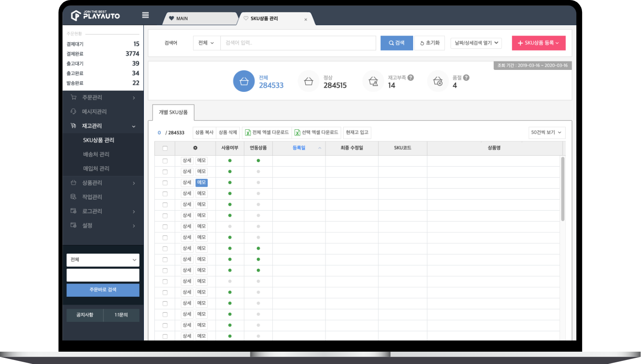The width and height of the screenshot is (641, 364).
Task: Click the 정상 basket icon
Action: pyautogui.click(x=308, y=81)
